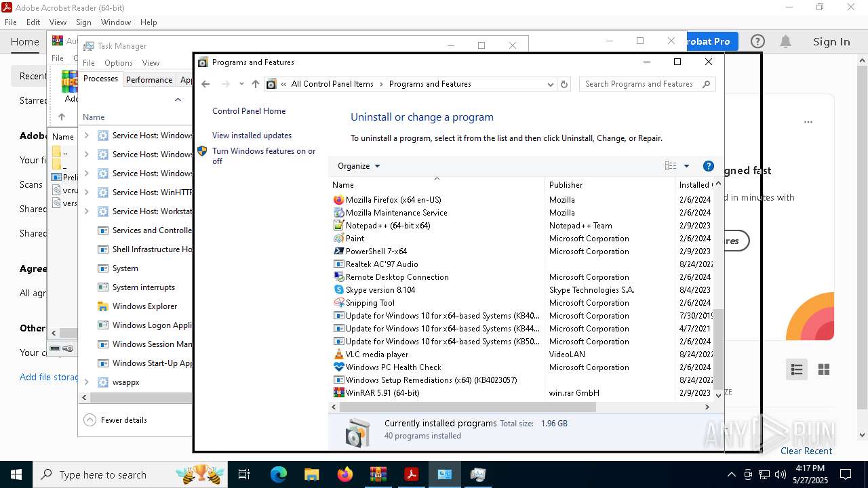868x488 pixels.
Task: Switch to Task Manager Performance tab
Action: click(x=149, y=79)
